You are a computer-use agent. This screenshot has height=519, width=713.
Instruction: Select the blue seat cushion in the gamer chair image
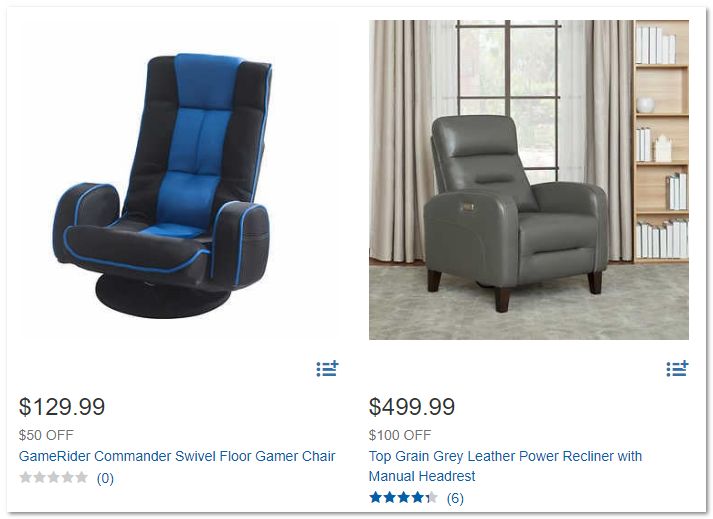tap(175, 231)
